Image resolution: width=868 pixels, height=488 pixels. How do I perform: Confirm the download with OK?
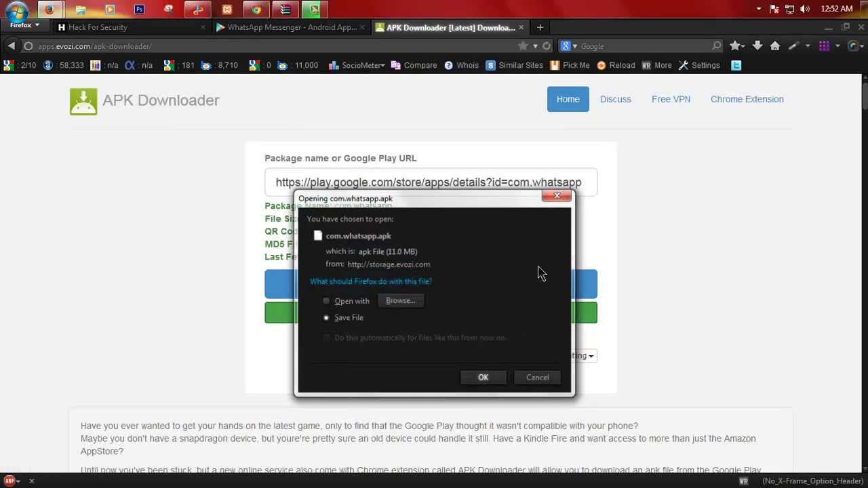483,378
